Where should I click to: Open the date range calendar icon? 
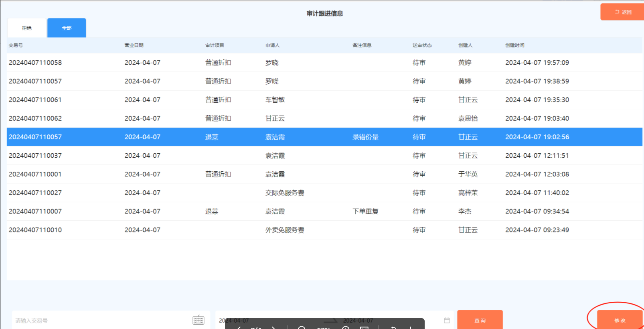click(x=447, y=320)
